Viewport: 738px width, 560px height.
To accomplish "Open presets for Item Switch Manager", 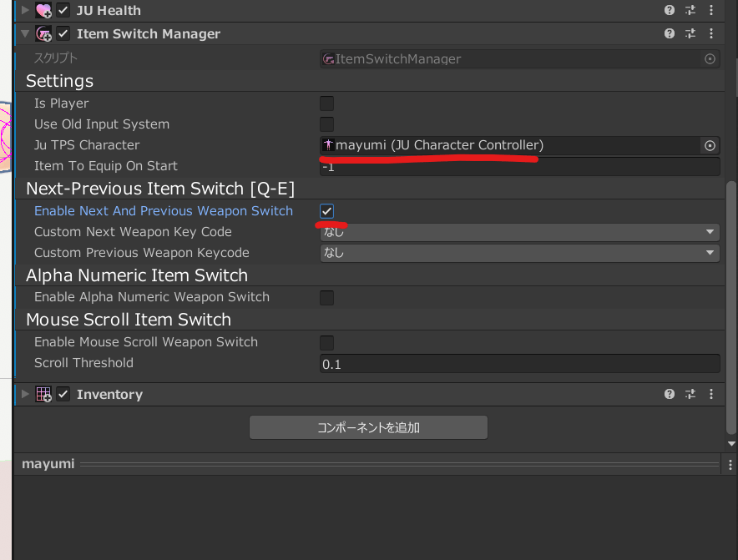I will pyautogui.click(x=690, y=33).
